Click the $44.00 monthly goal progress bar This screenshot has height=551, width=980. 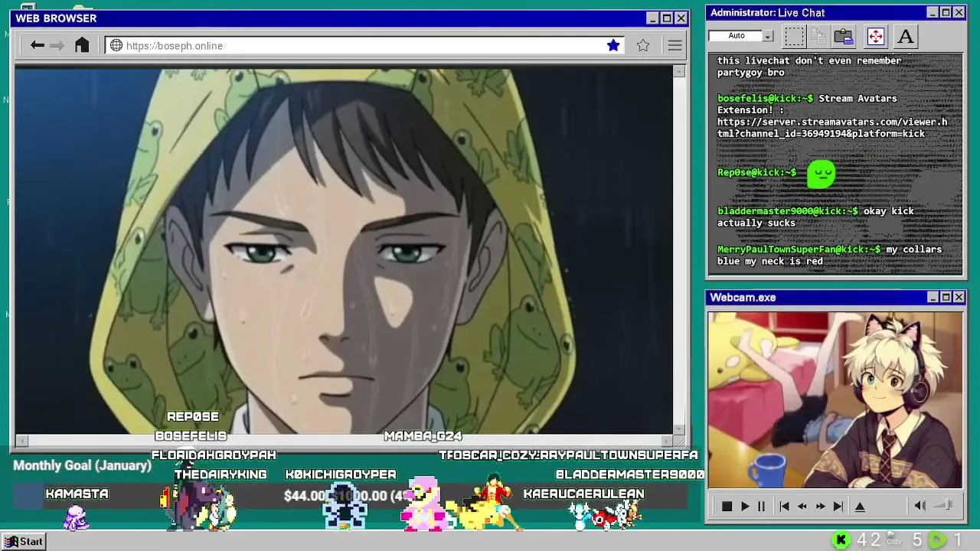[348, 496]
